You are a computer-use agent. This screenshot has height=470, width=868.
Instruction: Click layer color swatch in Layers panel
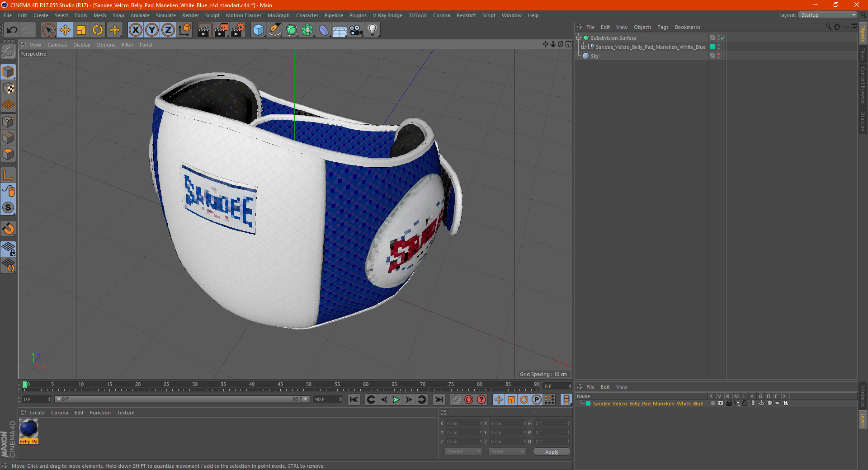click(x=588, y=404)
